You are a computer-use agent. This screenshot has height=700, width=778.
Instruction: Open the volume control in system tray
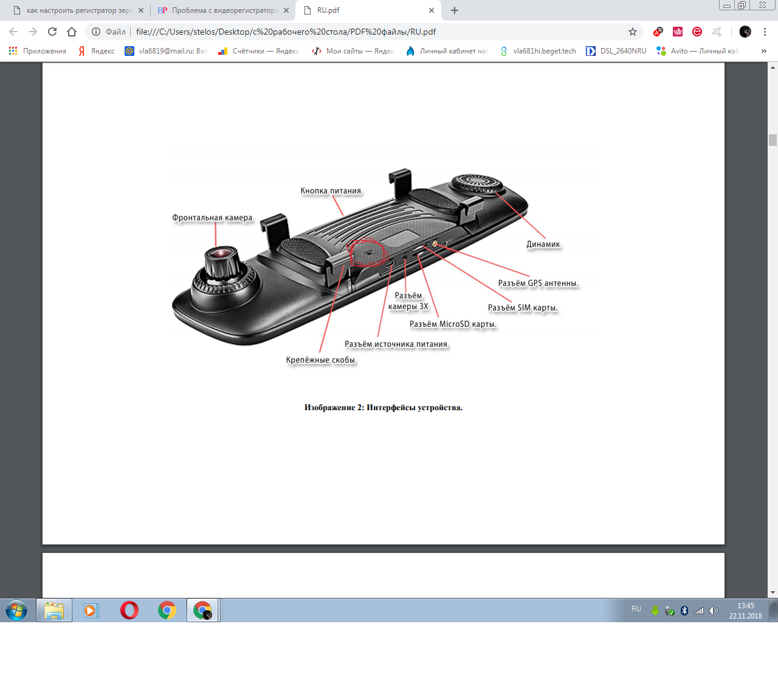pos(714,611)
